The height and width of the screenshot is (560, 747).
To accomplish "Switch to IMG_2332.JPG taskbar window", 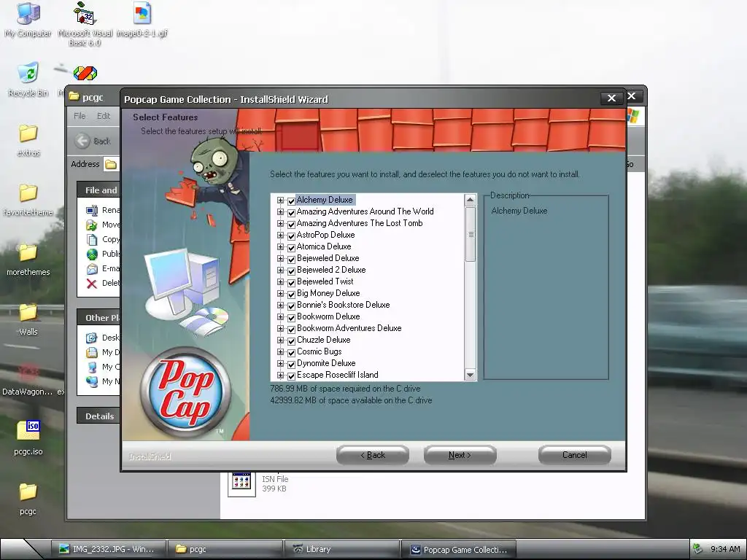I will tap(109, 549).
